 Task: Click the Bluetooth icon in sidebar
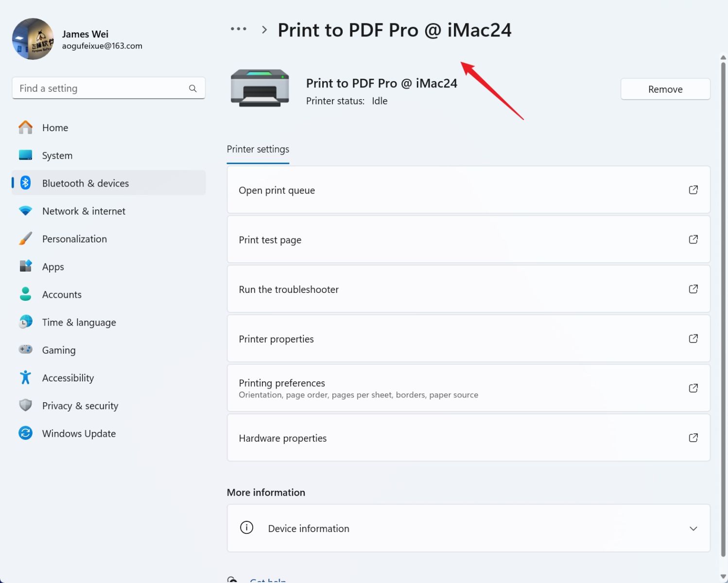click(25, 183)
